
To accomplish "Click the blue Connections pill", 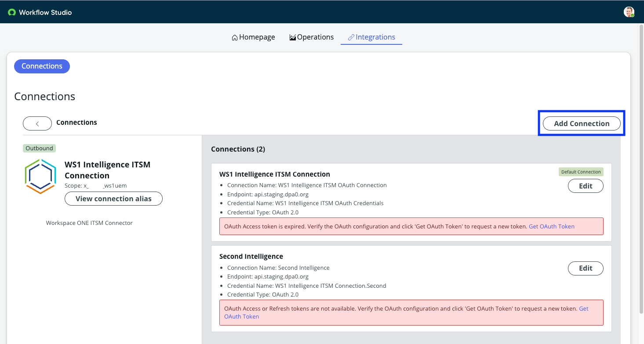I will coord(42,66).
